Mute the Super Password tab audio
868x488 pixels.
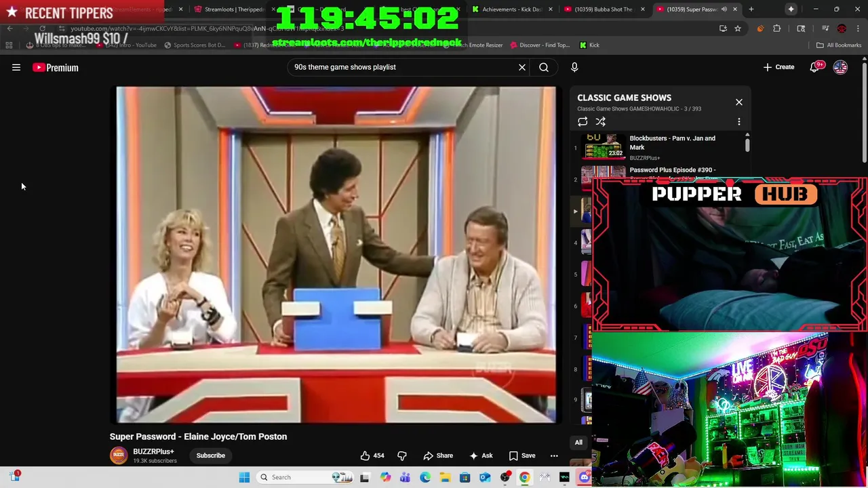pyautogui.click(x=724, y=9)
